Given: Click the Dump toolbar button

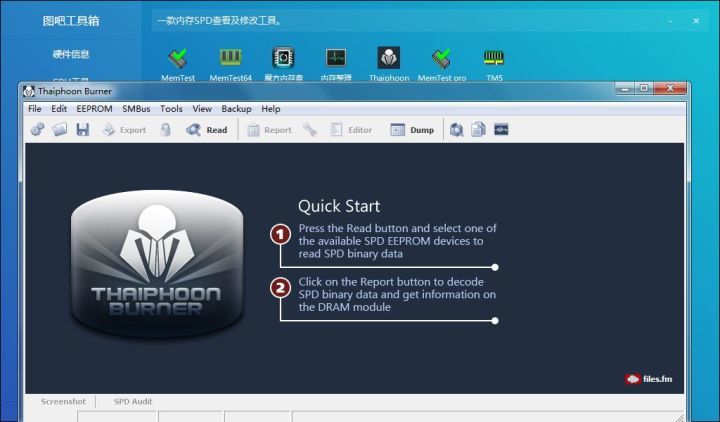Looking at the screenshot, I should 412,130.
